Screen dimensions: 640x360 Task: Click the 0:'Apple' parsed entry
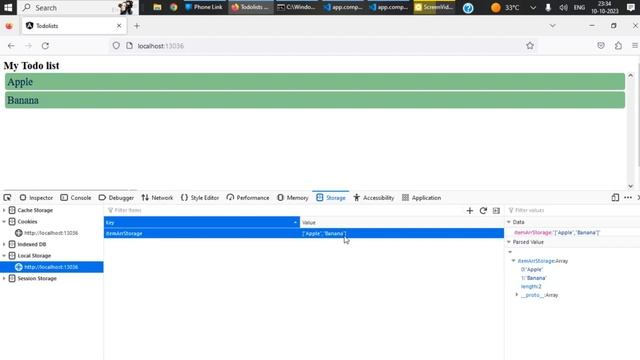pyautogui.click(x=532, y=269)
